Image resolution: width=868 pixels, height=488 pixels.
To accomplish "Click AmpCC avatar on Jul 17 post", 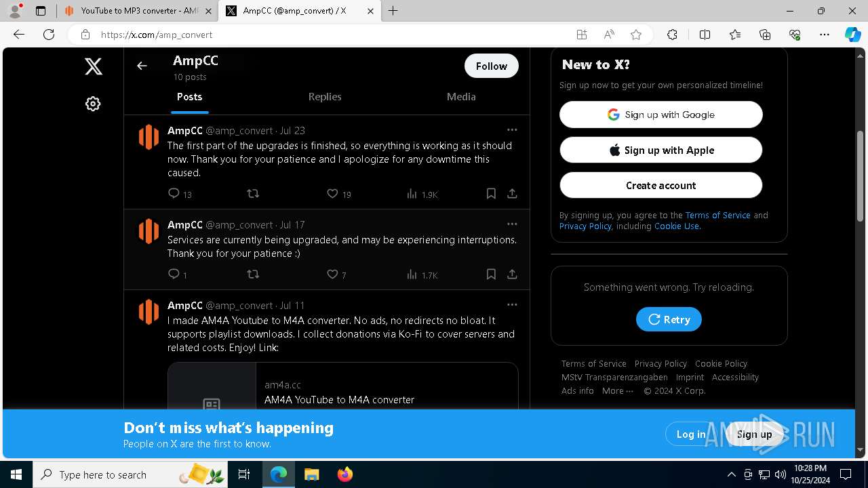I will point(149,231).
